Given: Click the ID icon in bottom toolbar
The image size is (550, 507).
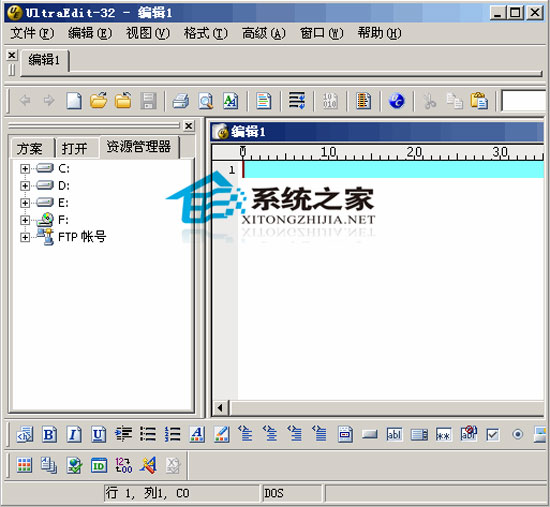Looking at the screenshot, I should pos(99,466).
